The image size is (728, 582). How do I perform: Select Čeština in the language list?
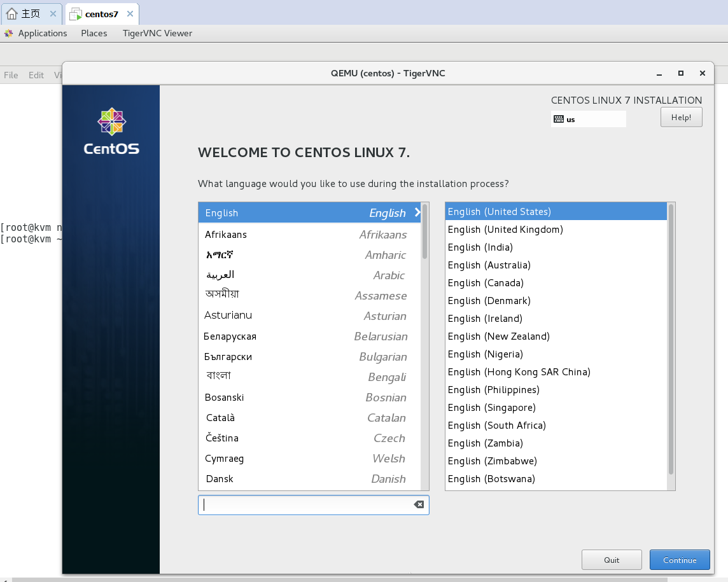310,438
